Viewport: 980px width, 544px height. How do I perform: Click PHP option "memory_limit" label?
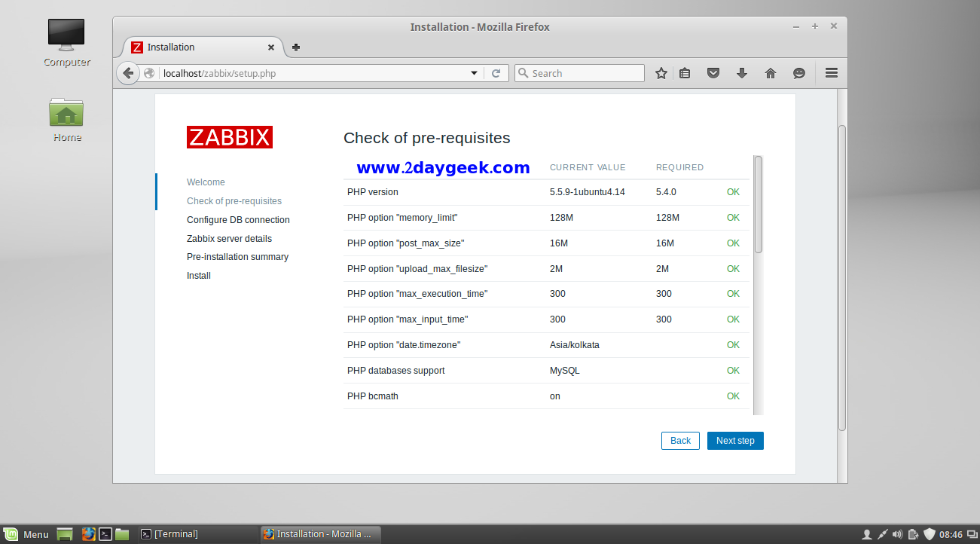[402, 218]
